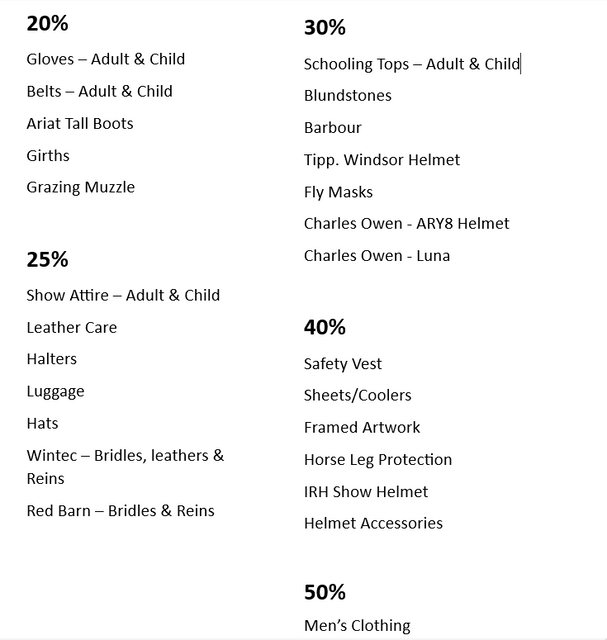Click the 'Gloves – Adult & Child' line

click(x=106, y=59)
